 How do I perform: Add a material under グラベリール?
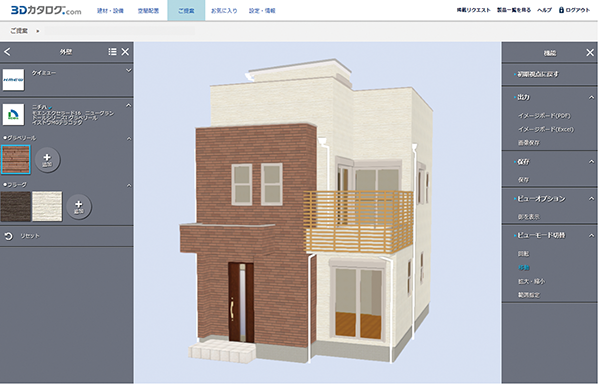(47, 160)
